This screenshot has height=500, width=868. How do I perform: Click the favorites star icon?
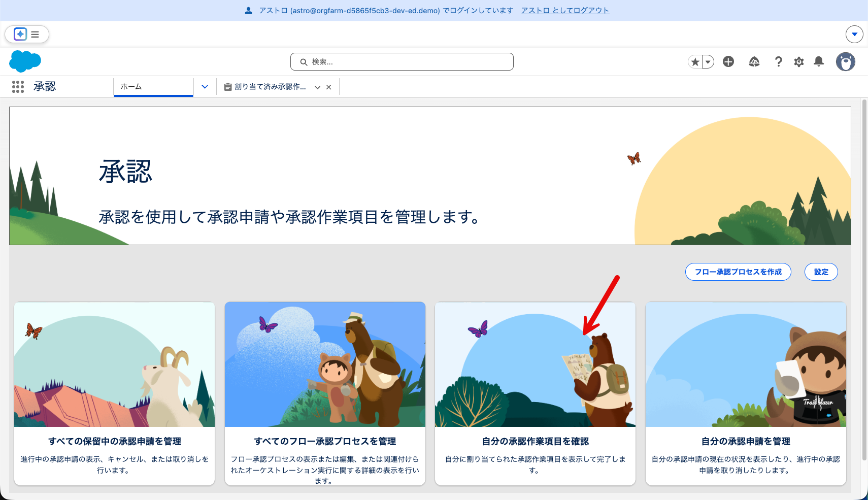coord(695,62)
